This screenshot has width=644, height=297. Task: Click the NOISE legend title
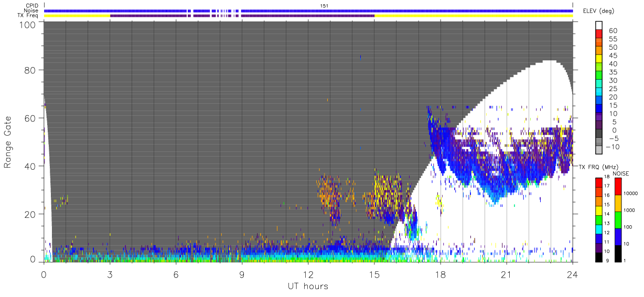(621, 173)
